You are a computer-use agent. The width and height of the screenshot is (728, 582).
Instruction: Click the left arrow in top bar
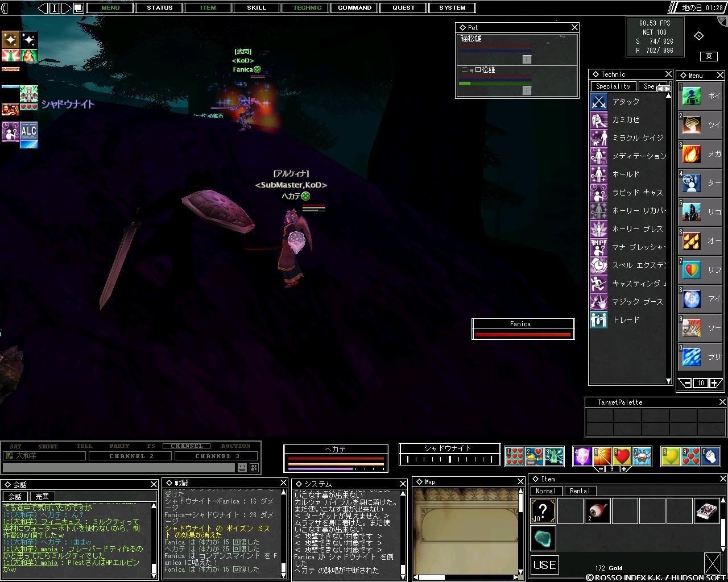43,8
